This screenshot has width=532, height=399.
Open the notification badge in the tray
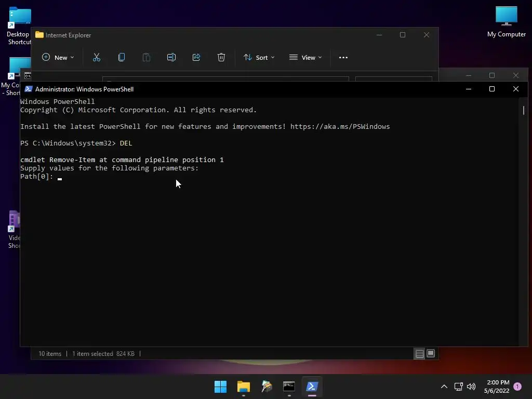[x=517, y=387]
